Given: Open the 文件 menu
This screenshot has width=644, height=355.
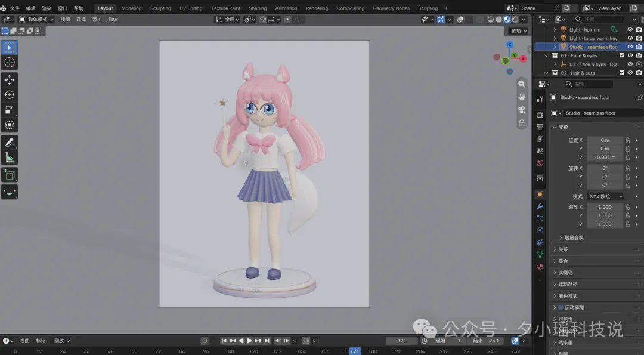Looking at the screenshot, I should pyautogui.click(x=14, y=8).
